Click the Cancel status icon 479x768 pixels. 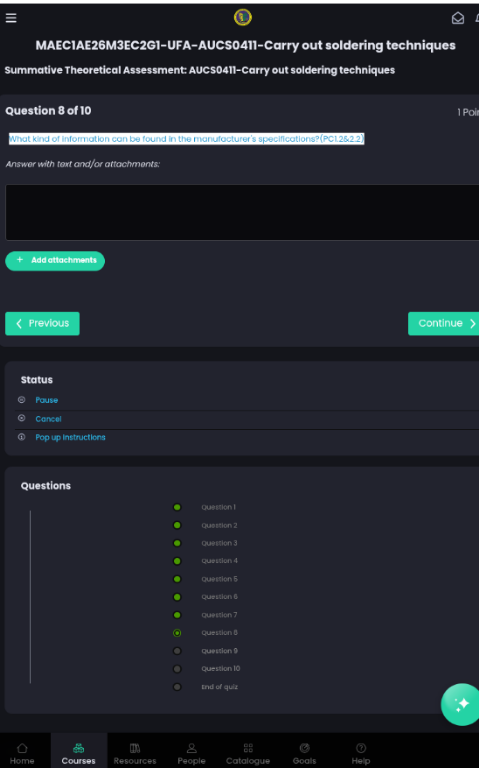22,418
